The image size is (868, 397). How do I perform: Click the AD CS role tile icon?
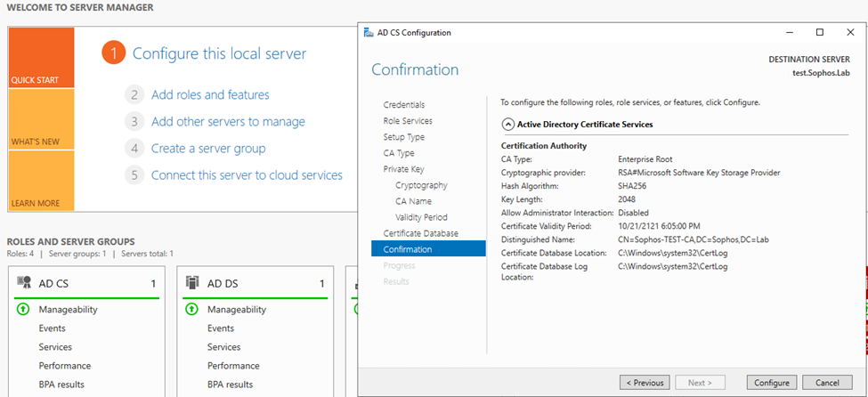(x=24, y=283)
